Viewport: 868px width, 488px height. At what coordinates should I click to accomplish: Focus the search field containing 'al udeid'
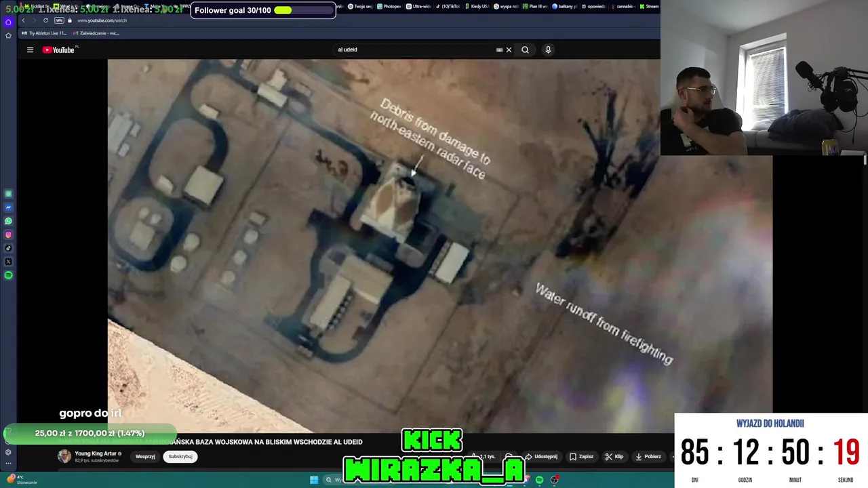coord(414,49)
